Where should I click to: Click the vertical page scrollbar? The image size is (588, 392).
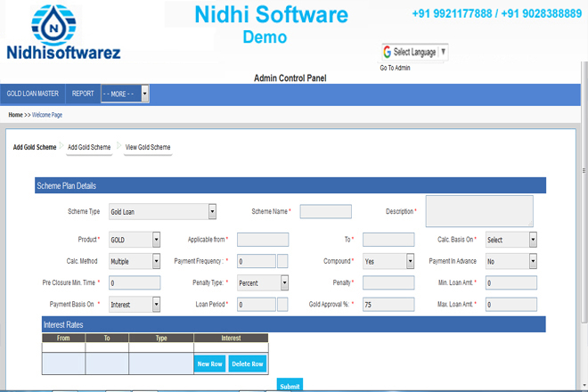click(x=584, y=192)
